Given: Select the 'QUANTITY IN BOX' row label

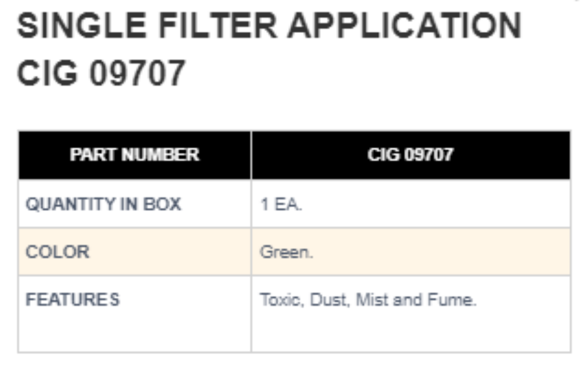Looking at the screenshot, I should [103, 204].
